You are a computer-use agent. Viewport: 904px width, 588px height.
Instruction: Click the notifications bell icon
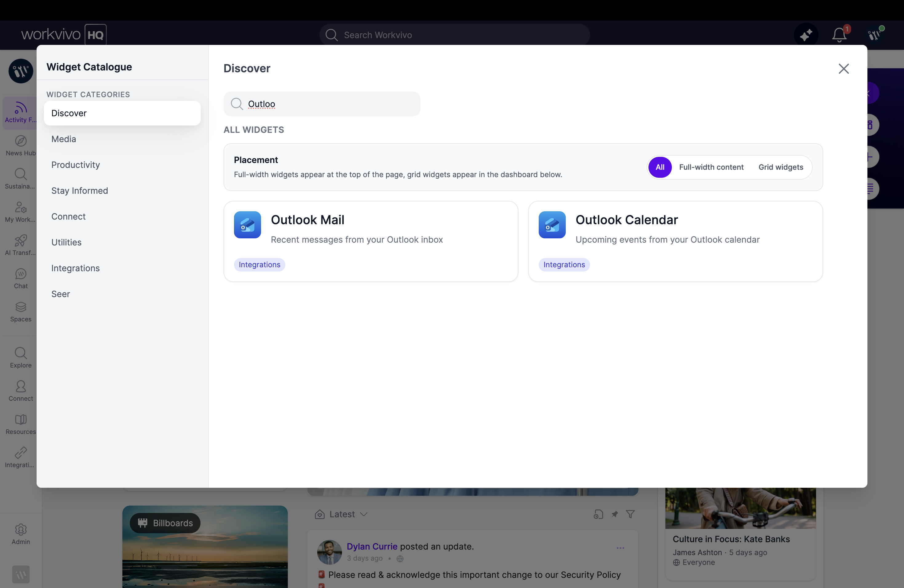pyautogui.click(x=839, y=35)
